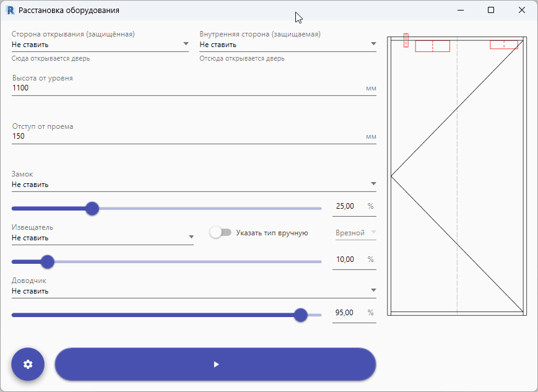The width and height of the screenshot is (538, 392).
Task: Click the Доводчик slider thumb at 95%
Action: click(300, 315)
